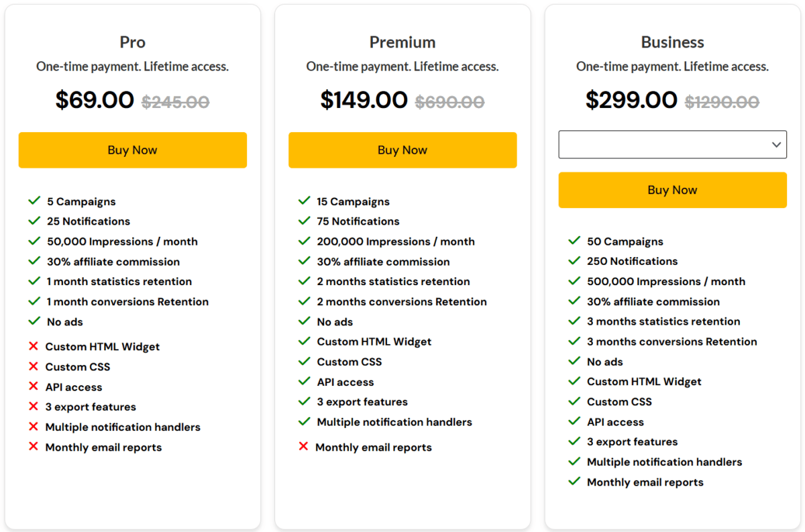
Task: Open the Business plan dropdown selector
Action: pos(672,145)
